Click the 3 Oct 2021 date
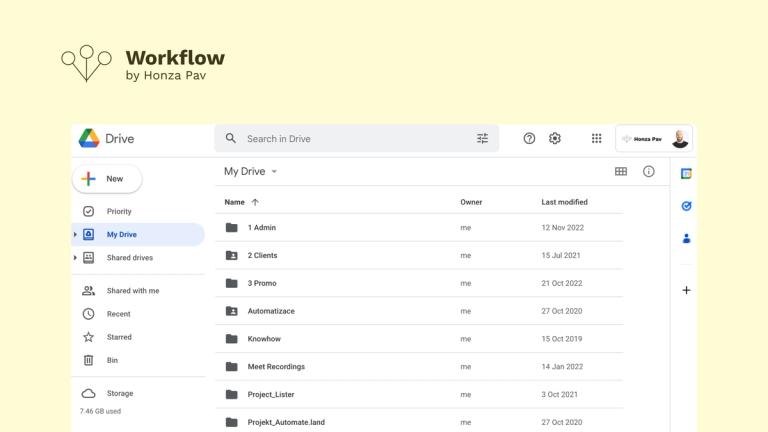The height and width of the screenshot is (432, 768). [559, 394]
